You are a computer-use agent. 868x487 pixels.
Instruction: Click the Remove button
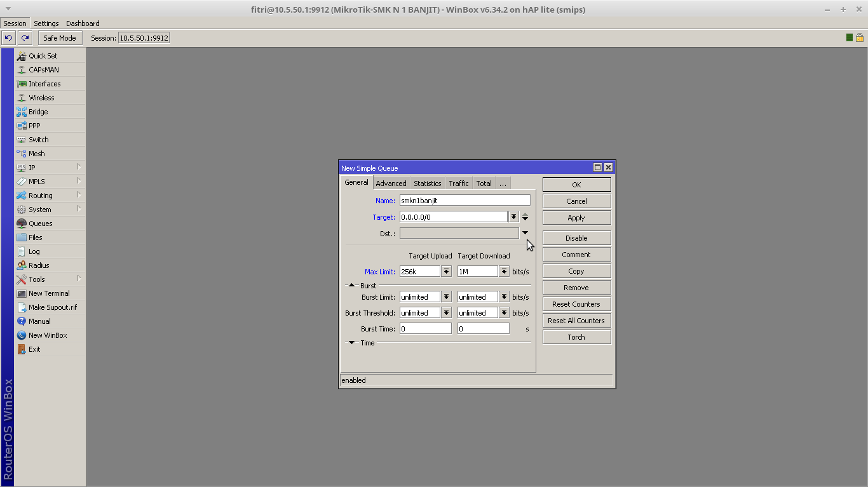coord(576,288)
